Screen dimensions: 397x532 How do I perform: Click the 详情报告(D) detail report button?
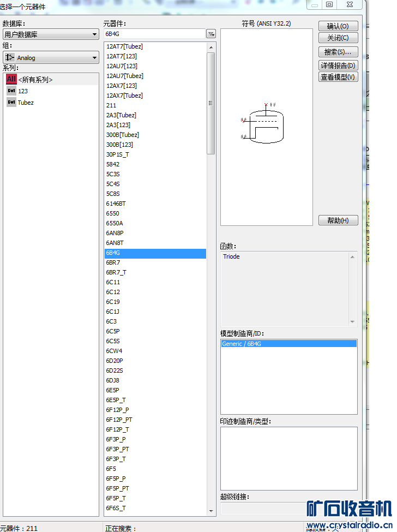(338, 65)
